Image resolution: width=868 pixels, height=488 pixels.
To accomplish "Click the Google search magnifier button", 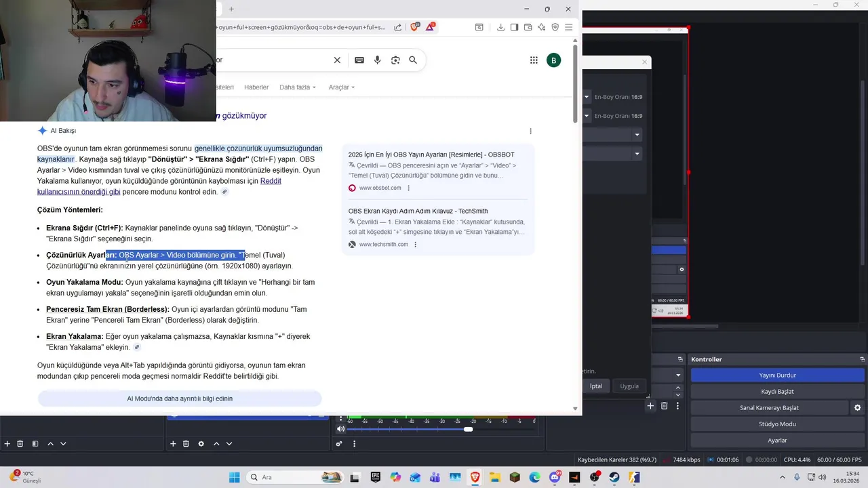I will (x=413, y=60).
